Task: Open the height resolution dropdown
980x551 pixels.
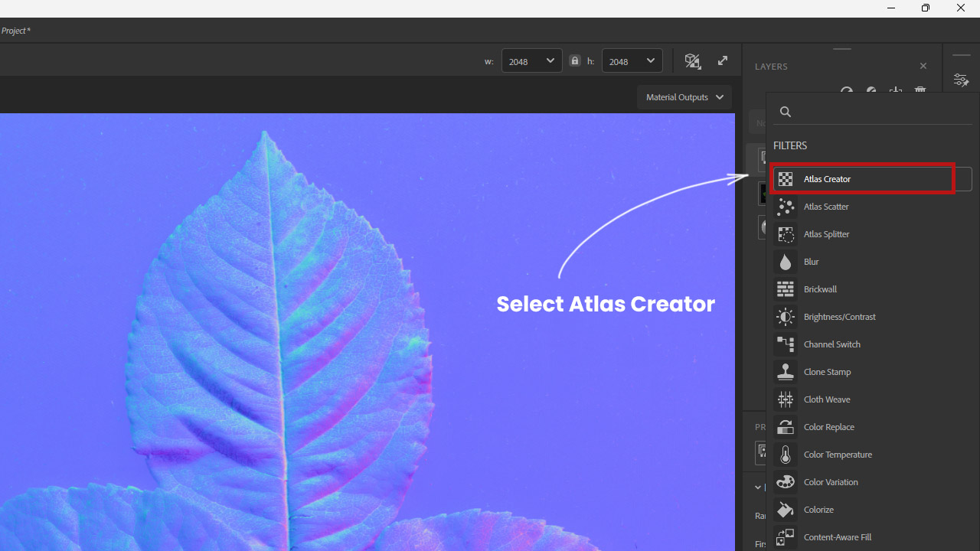Action: [x=632, y=61]
